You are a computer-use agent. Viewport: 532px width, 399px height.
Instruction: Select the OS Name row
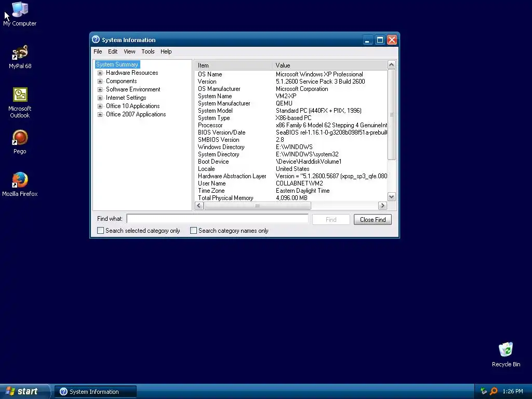click(x=291, y=74)
